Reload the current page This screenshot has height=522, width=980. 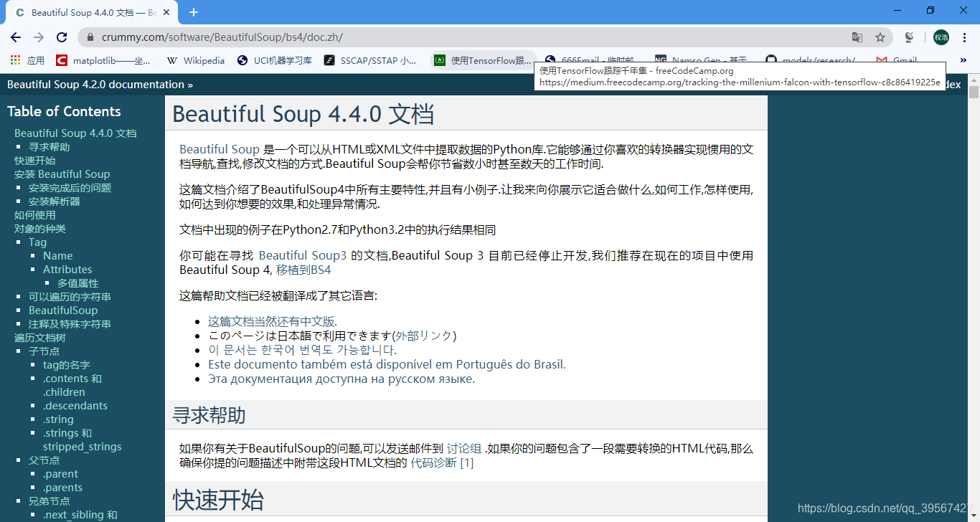pos(62,37)
